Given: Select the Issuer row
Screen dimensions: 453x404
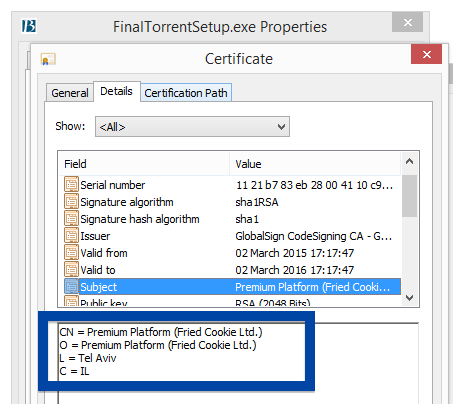Looking at the screenshot, I should (x=230, y=236).
